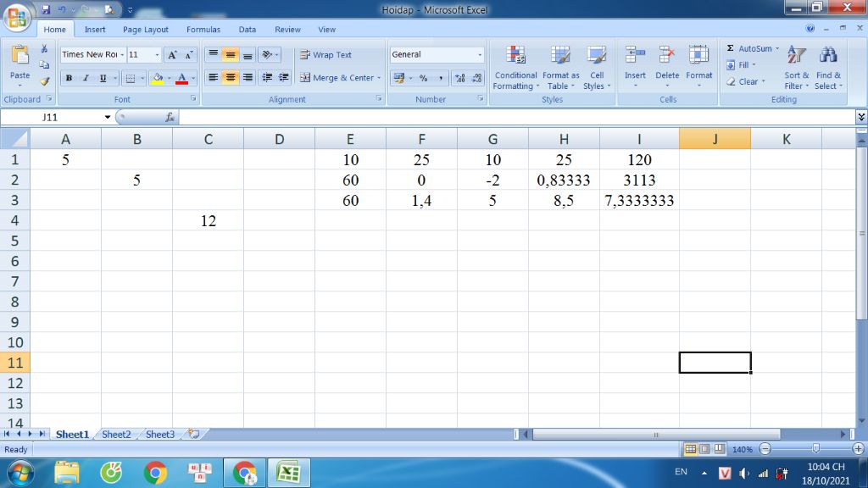868x488 pixels.
Task: Click the 140% zoom level
Action: point(743,449)
